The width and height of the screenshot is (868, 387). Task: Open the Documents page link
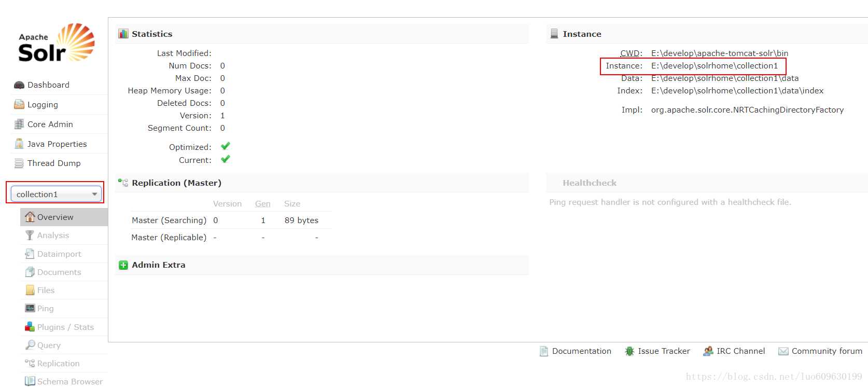(59, 272)
